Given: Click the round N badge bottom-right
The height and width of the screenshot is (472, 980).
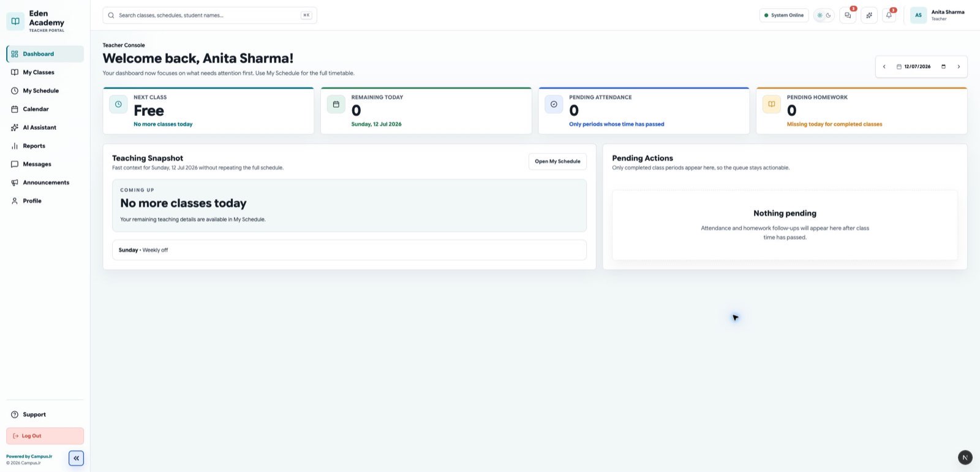Looking at the screenshot, I should click(x=965, y=457).
